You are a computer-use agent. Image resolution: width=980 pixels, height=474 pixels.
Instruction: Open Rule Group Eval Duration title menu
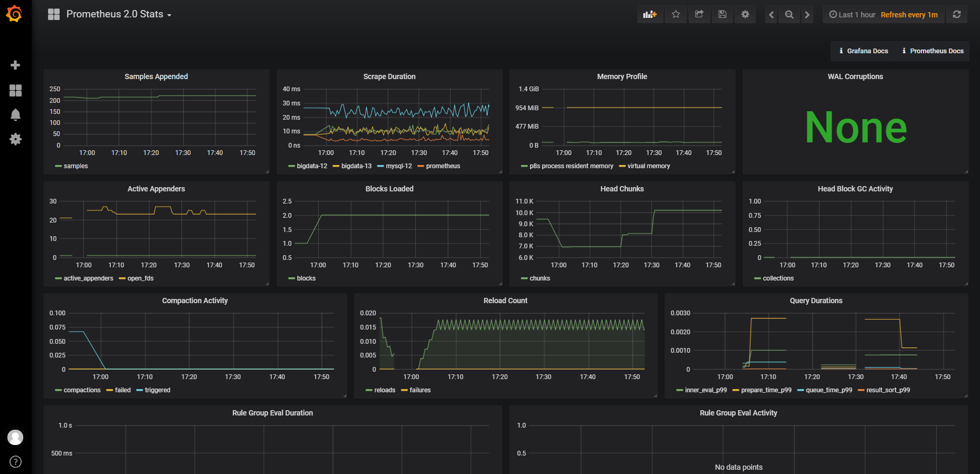(273, 413)
